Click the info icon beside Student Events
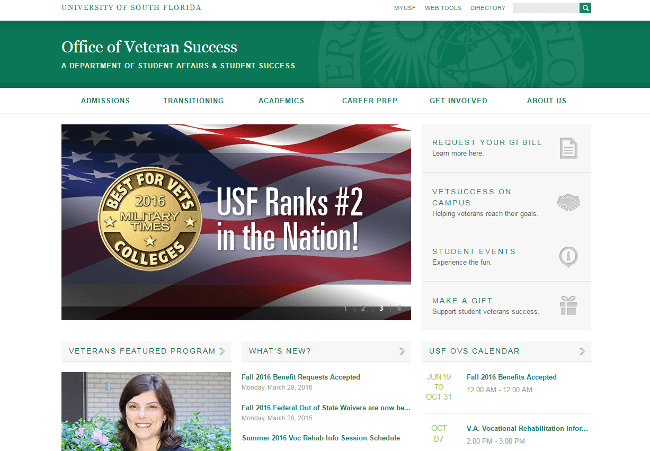 (x=568, y=257)
